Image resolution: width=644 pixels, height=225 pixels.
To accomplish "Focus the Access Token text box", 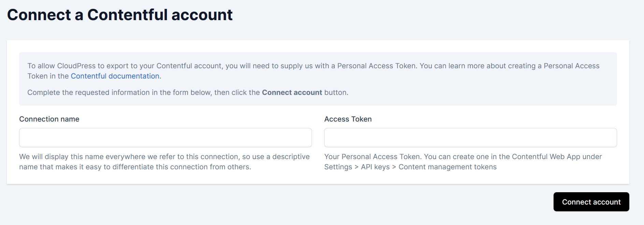I will 470,138.
